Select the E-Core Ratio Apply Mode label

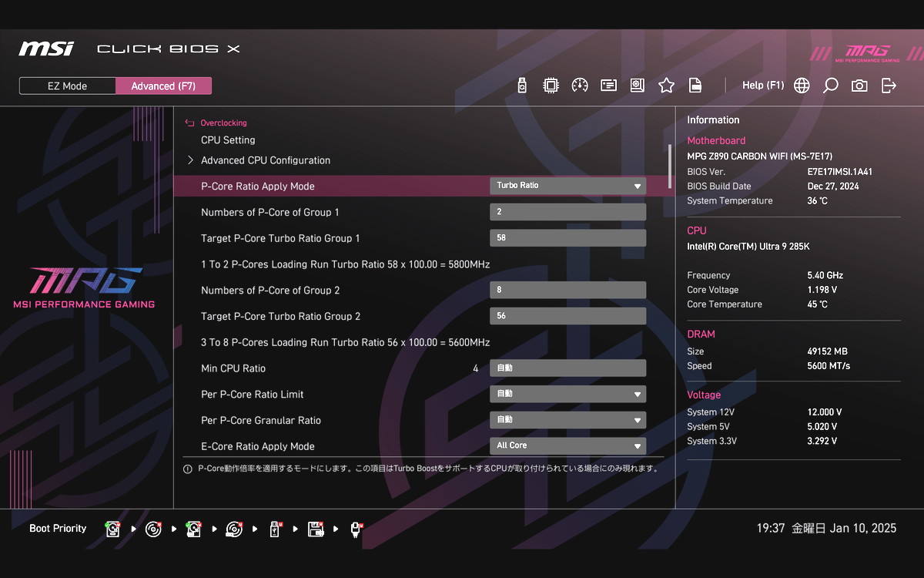[258, 446]
